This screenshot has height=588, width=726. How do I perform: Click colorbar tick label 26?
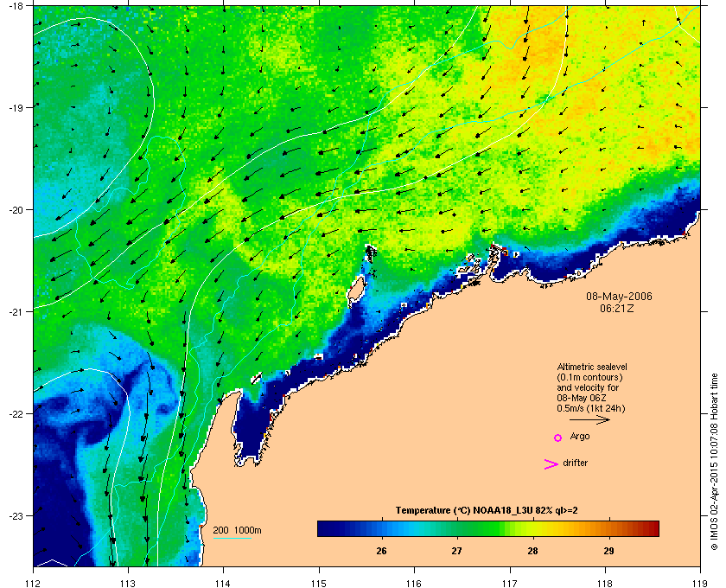[x=381, y=551]
